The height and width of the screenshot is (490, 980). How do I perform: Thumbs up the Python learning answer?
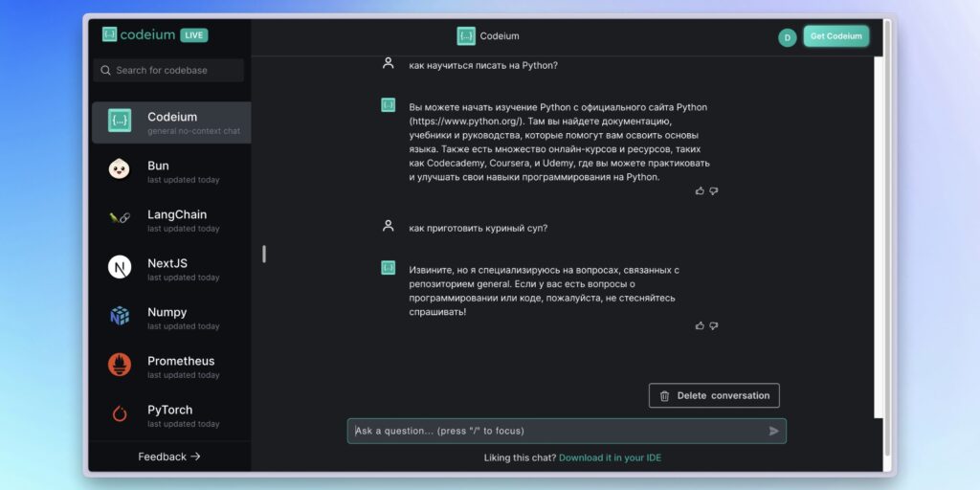click(x=700, y=190)
